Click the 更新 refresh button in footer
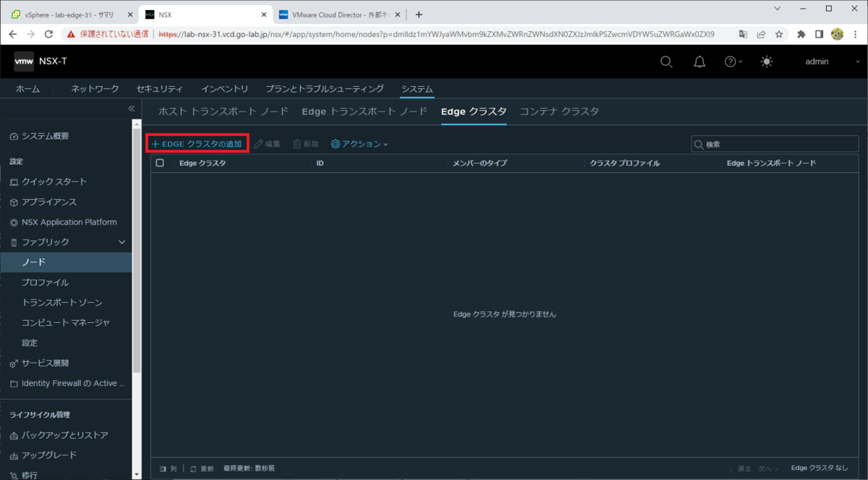 coord(202,469)
